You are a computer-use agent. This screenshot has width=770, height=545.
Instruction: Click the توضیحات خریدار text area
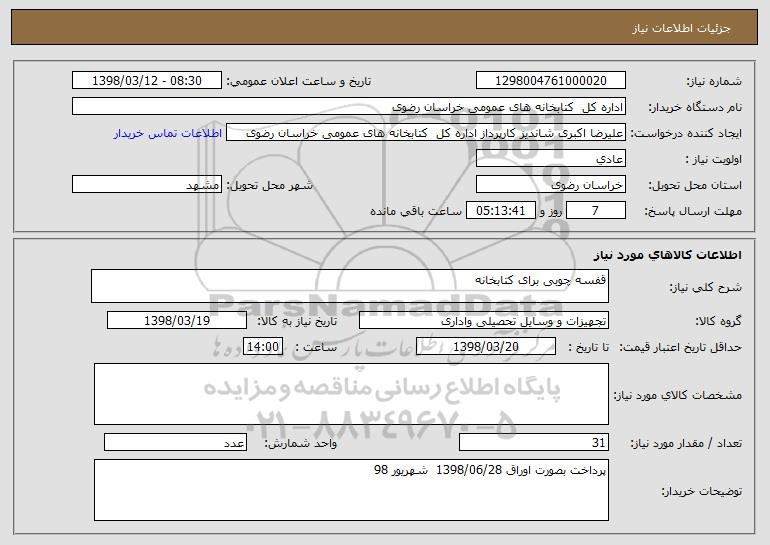pyautogui.click(x=351, y=490)
